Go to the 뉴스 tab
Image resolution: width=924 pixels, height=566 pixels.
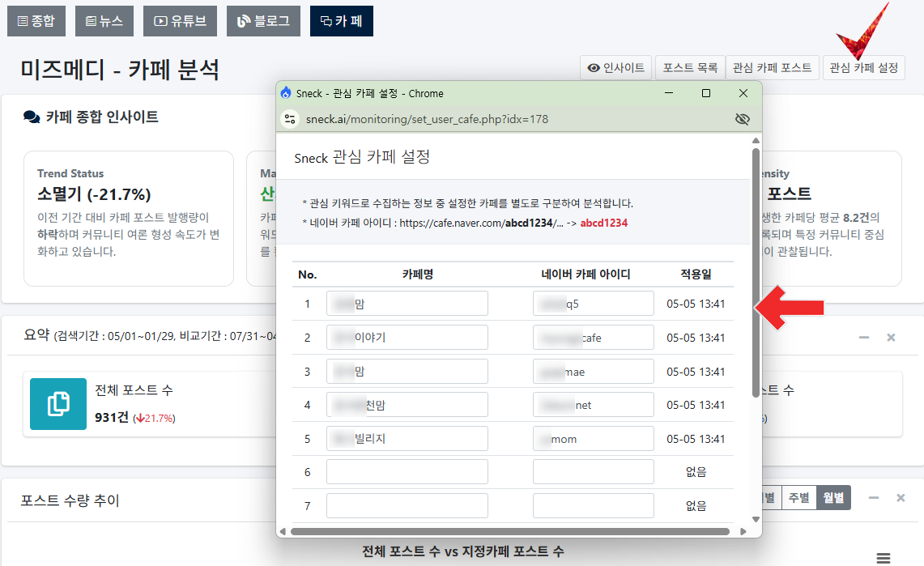point(104,21)
